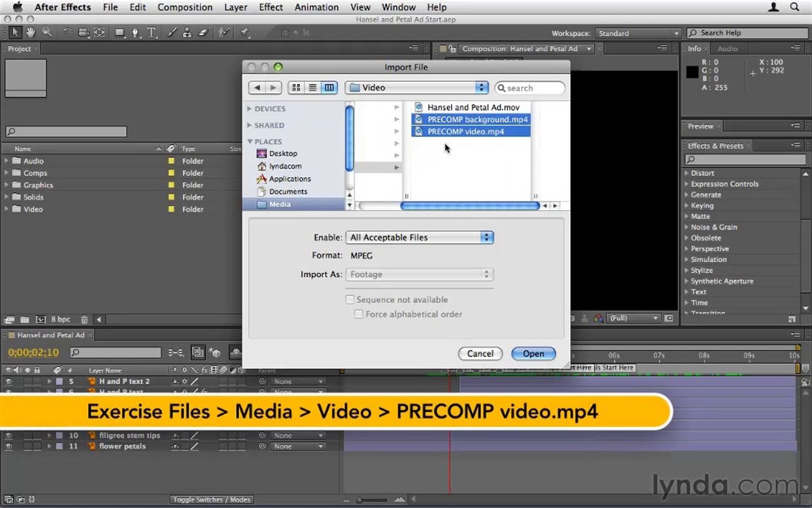Image resolution: width=812 pixels, height=508 pixels.
Task: Switch to the Audio panel tab
Action: click(x=727, y=48)
